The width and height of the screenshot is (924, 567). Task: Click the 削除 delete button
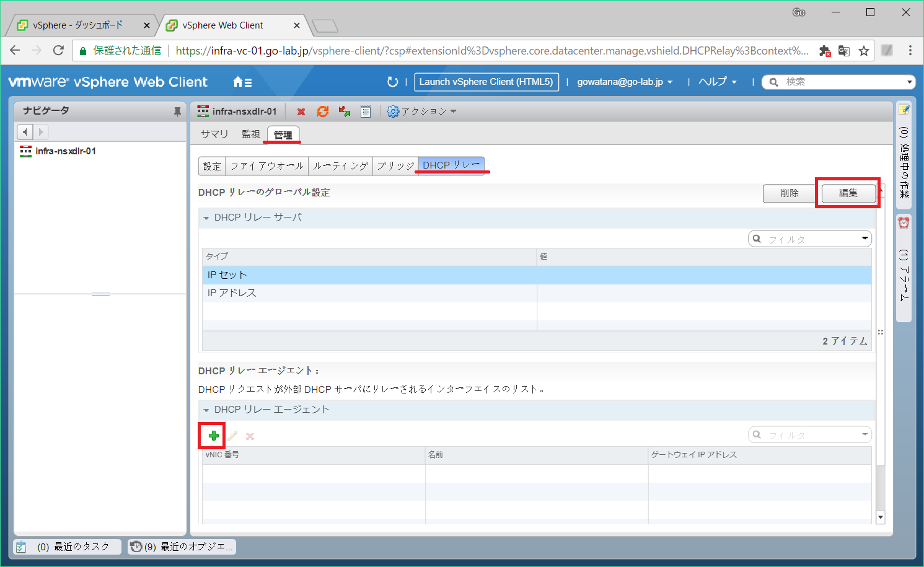[x=790, y=193]
